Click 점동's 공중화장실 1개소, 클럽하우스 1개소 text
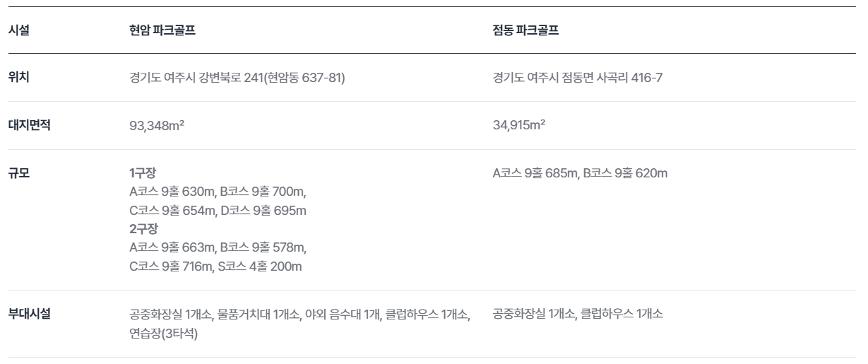The height and width of the screenshot is (364, 868). tap(578, 315)
